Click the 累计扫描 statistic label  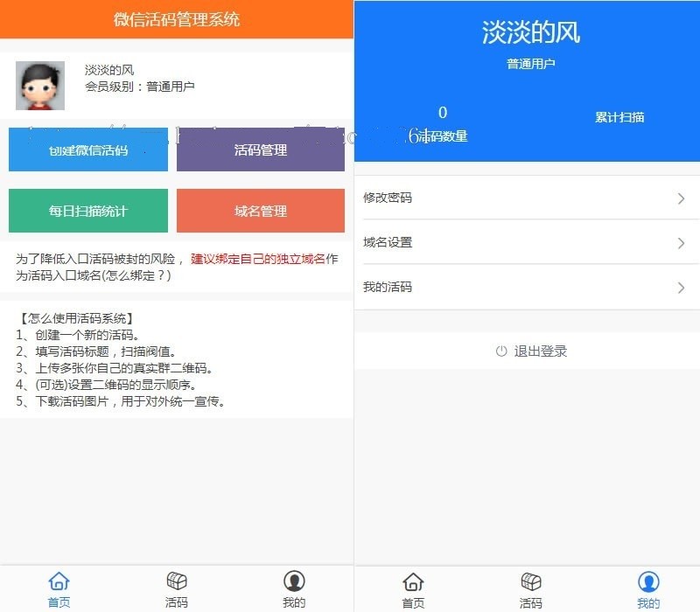pos(619,117)
